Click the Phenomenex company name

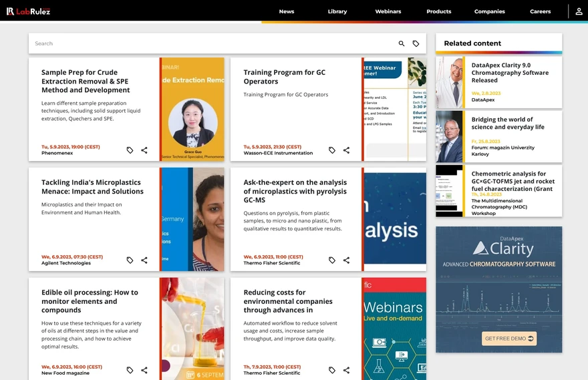[x=57, y=153]
